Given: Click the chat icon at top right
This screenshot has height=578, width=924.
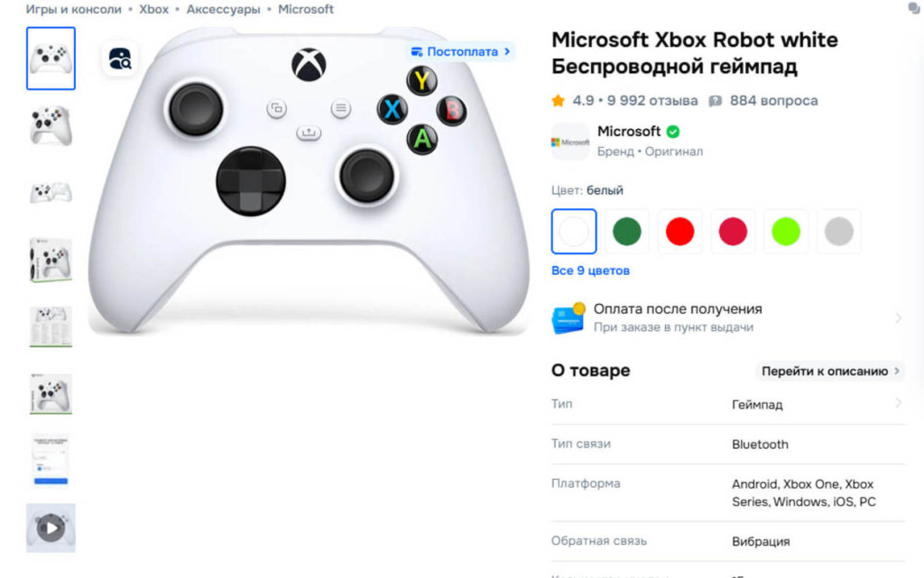Looking at the screenshot, I should coord(915,8).
